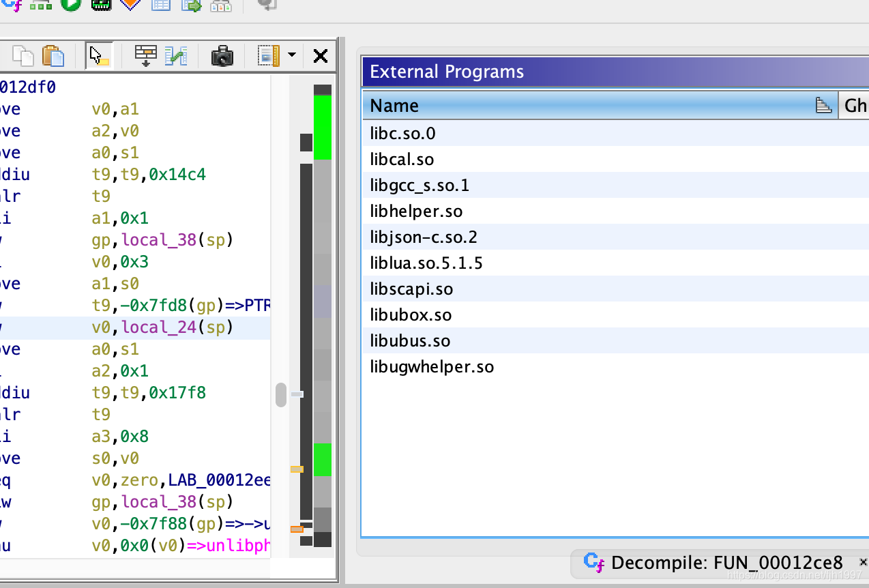This screenshot has height=588, width=869.
Task: Select the libjson-c.so.2 entry
Action: click(424, 237)
